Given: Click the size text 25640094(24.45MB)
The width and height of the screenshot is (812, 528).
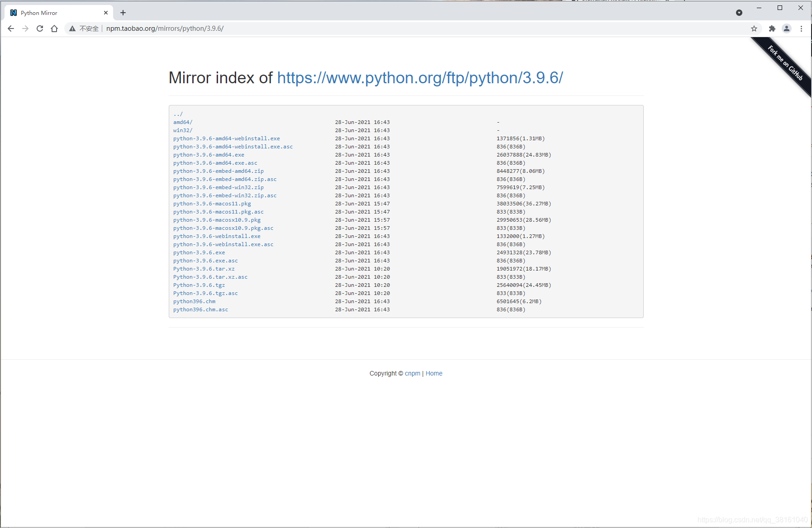Looking at the screenshot, I should [x=524, y=285].
